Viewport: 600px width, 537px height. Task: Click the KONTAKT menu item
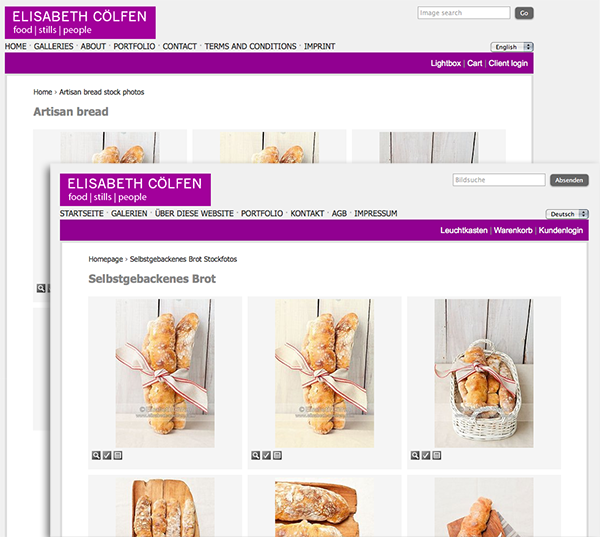[307, 214]
